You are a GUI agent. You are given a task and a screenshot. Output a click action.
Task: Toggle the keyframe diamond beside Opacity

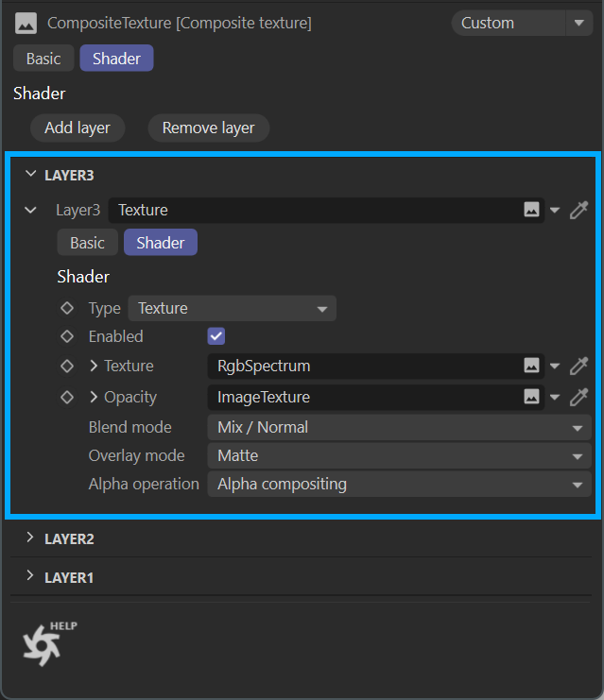66,397
